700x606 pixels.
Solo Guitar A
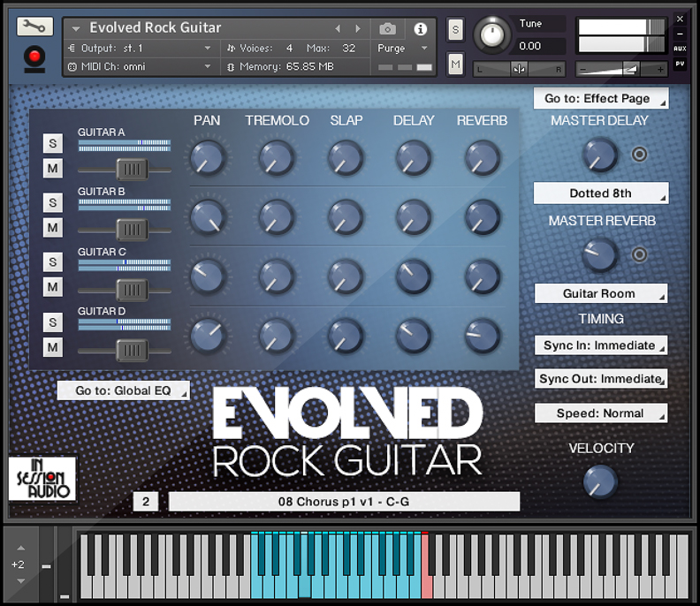(x=53, y=143)
